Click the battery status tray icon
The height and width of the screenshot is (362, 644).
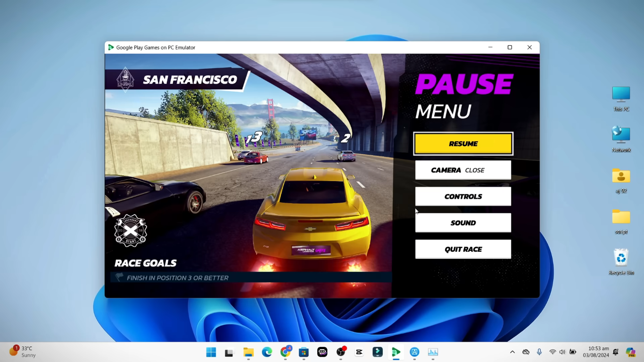click(573, 352)
